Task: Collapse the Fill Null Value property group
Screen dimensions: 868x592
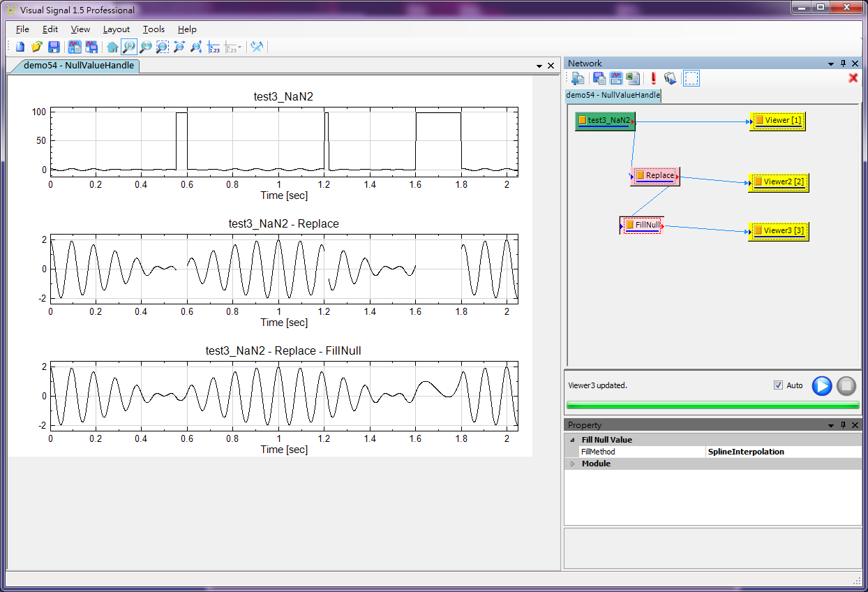Action: (x=573, y=440)
